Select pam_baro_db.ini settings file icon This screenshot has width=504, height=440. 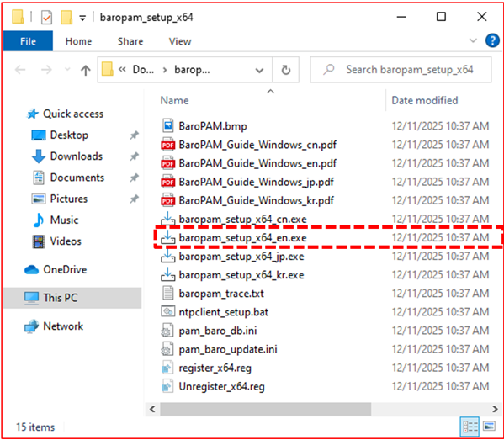point(167,331)
